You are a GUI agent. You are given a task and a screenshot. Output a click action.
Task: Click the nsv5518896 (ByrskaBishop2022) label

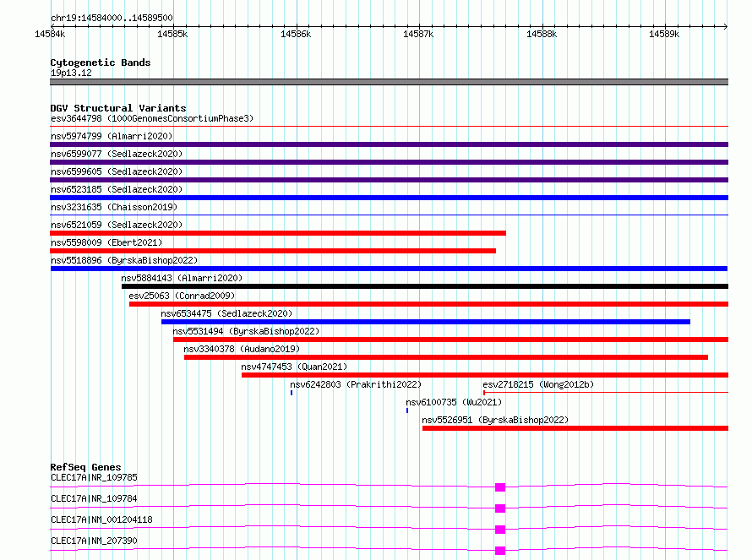124,260
